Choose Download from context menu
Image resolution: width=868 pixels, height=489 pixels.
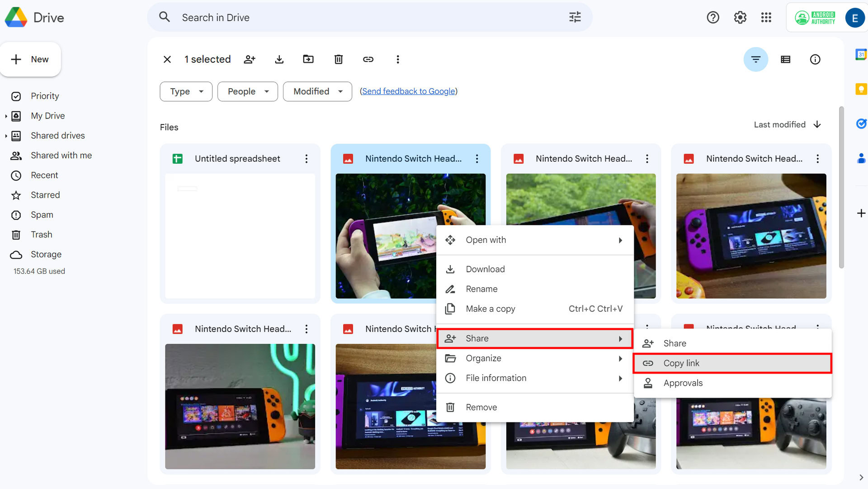point(535,269)
